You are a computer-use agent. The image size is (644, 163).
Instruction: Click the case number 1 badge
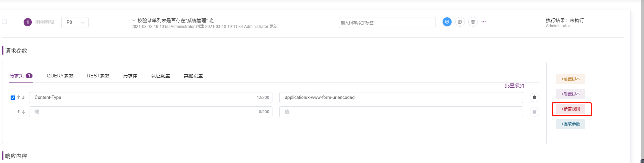28,22
